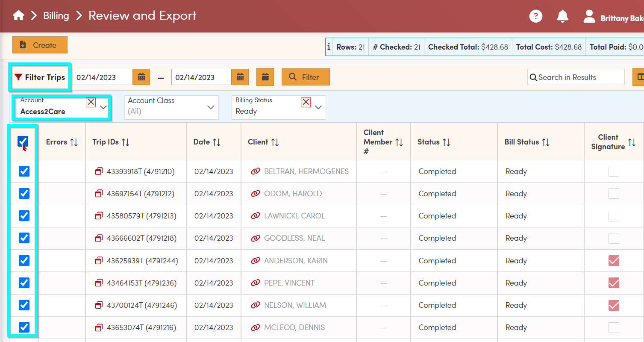Click the Create button
Screen dimensions: 644x342
(40, 45)
